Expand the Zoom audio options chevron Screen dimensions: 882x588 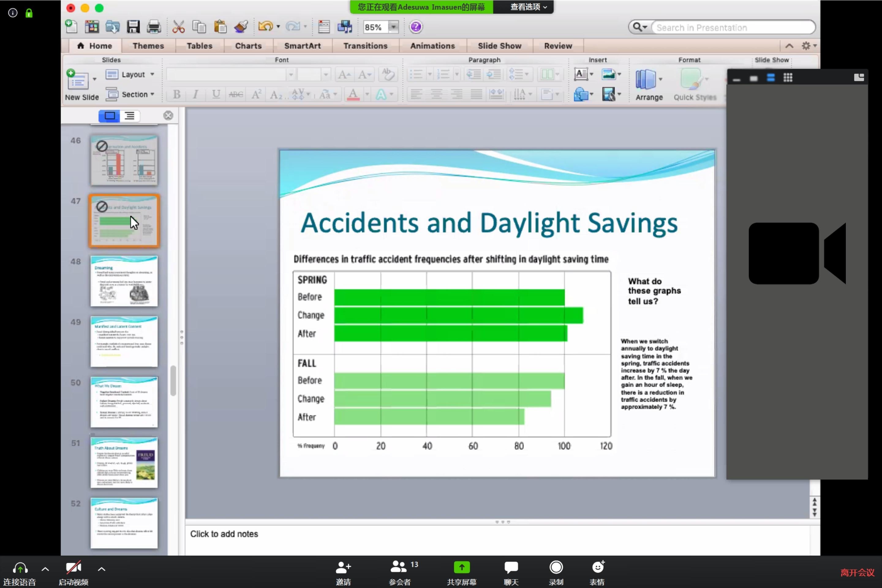tap(45, 569)
